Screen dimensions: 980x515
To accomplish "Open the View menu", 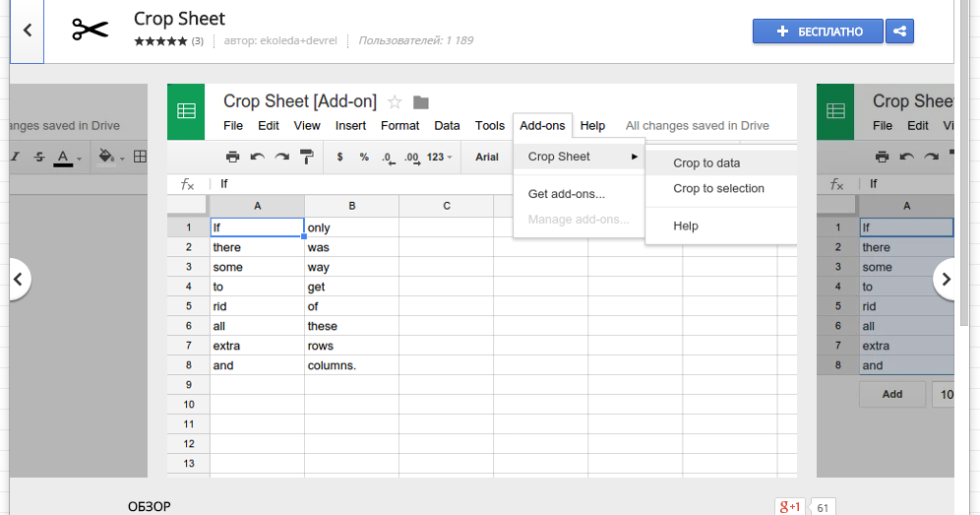I will [307, 126].
